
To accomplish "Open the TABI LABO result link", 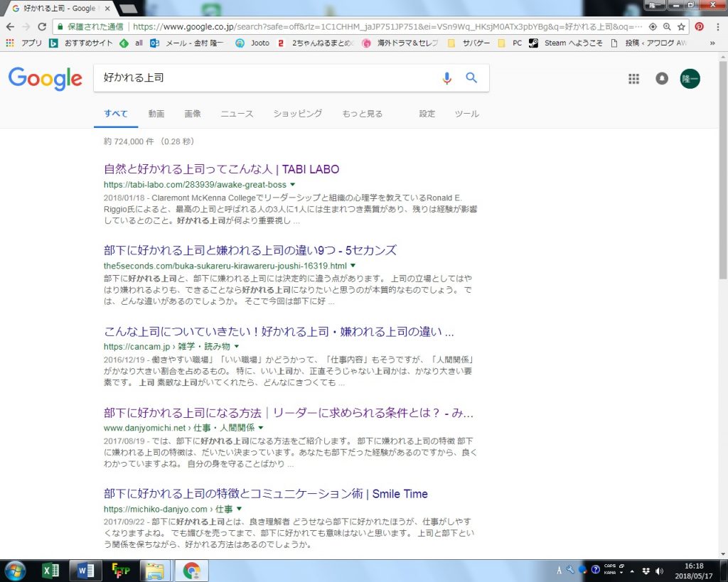I will point(222,169).
